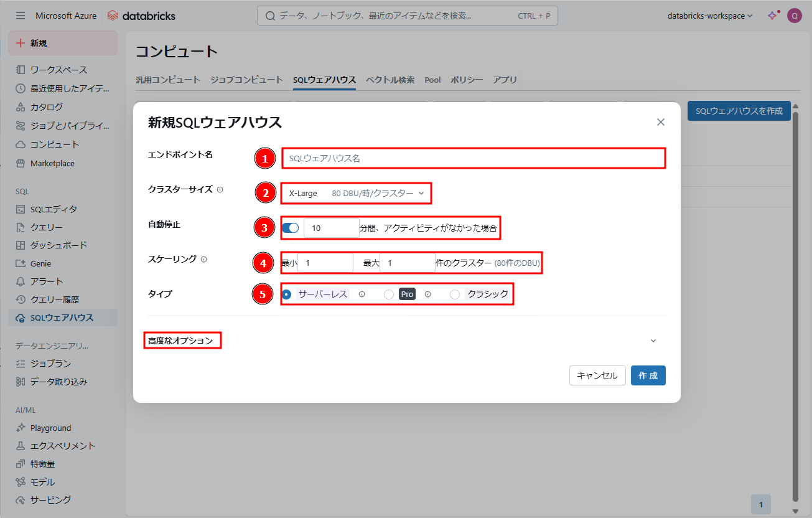Open the hamburger navigation menu icon

(21, 16)
